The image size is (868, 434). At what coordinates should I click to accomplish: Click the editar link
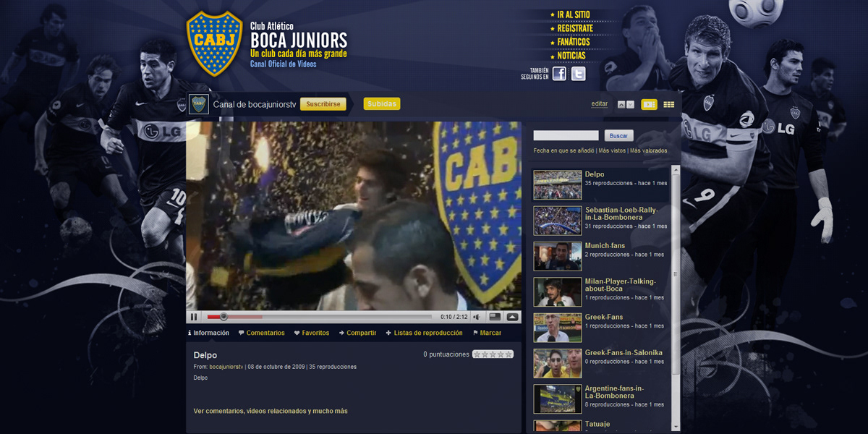(x=600, y=104)
